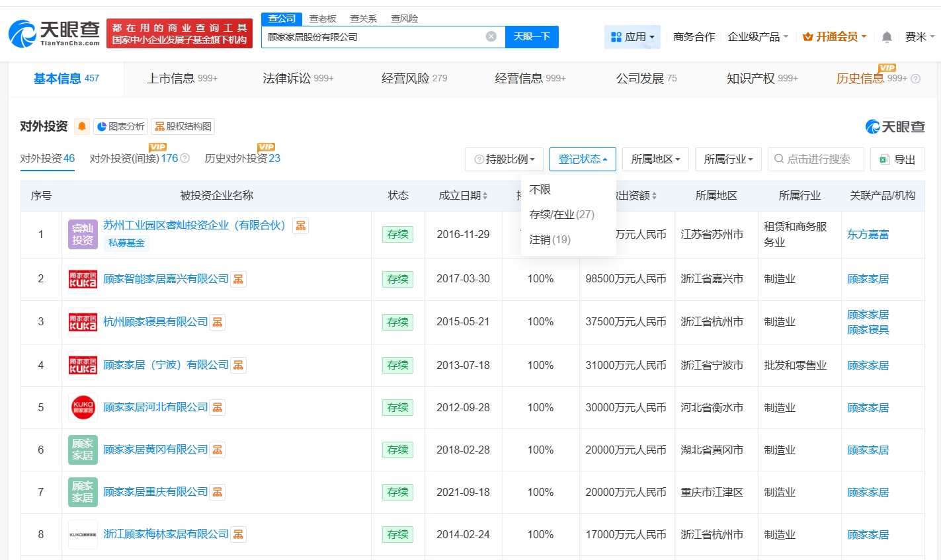The image size is (941, 560).
Task: Click the TianYanCha logo
Action: click(x=54, y=33)
